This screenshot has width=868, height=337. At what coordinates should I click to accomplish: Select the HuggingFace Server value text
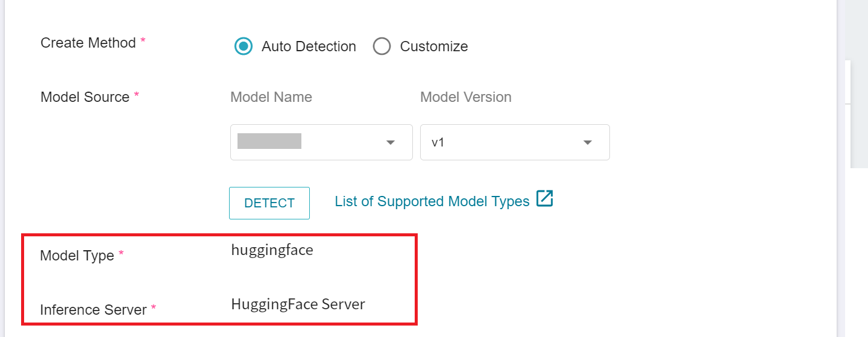tap(298, 304)
